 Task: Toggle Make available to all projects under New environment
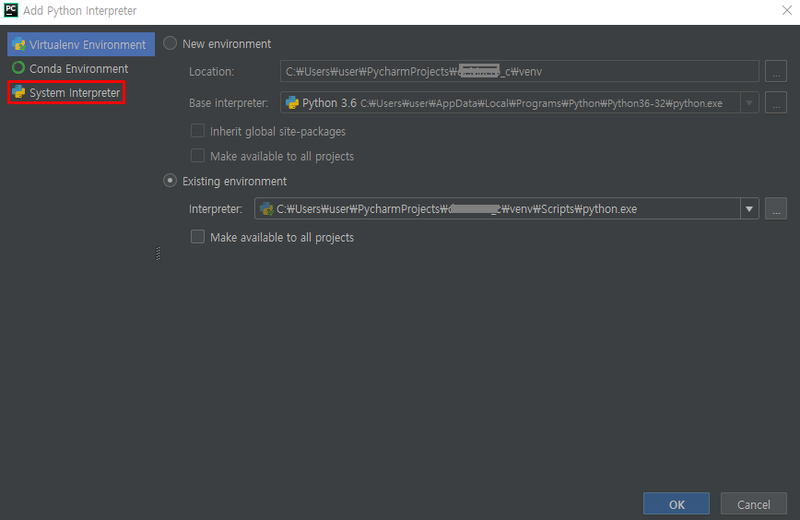pos(197,156)
